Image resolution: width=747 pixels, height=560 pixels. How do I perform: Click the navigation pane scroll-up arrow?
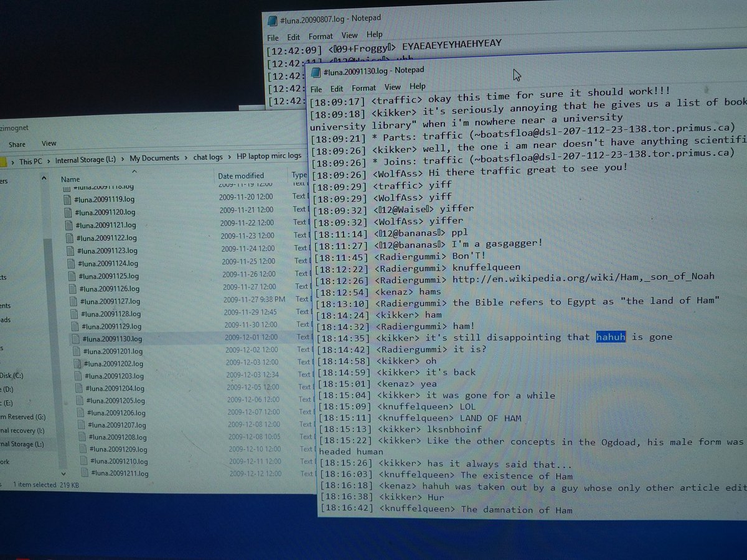(x=44, y=179)
